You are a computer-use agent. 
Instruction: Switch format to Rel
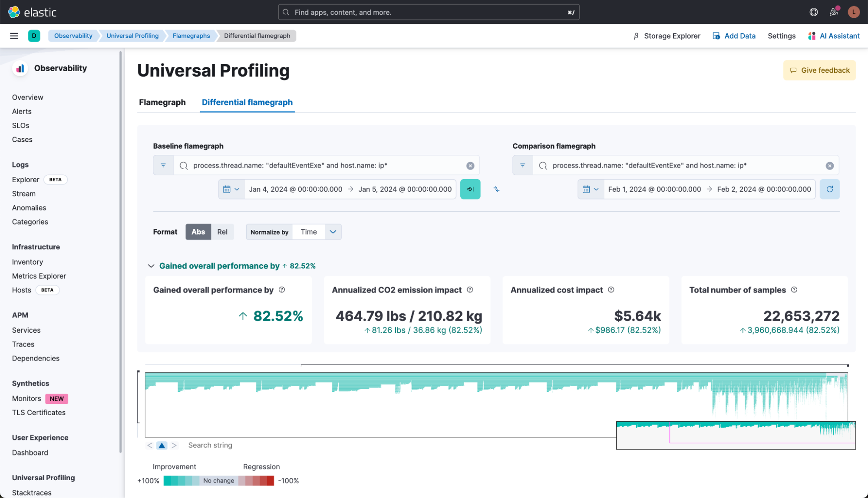point(222,232)
